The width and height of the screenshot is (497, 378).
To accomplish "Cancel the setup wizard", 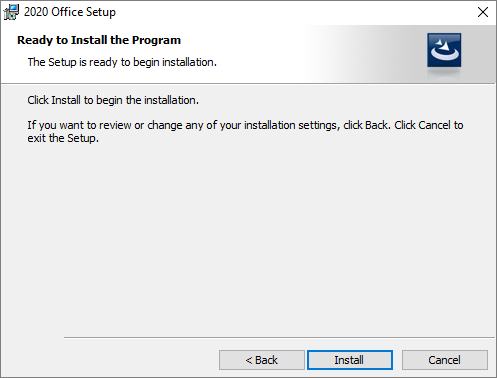I will click(x=445, y=360).
